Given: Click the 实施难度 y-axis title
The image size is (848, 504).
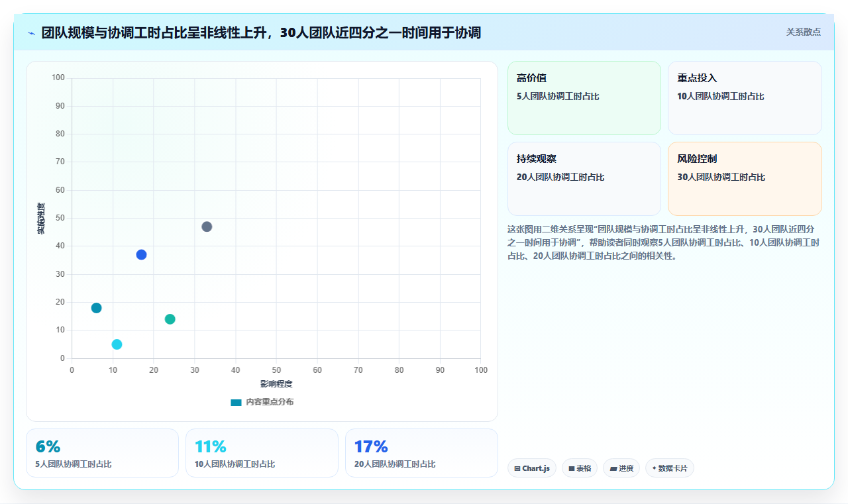Looking at the screenshot, I should click(x=41, y=219).
